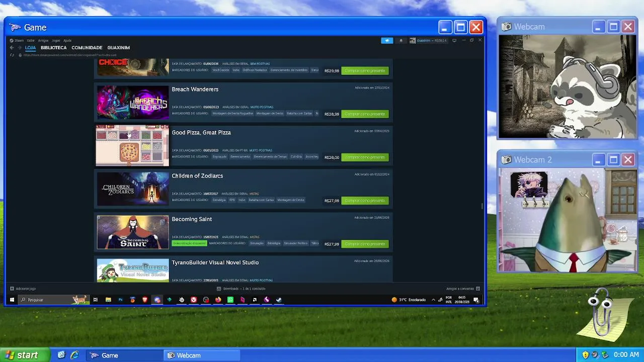Buy Good Pizza, Great Pizza as gift
The width and height of the screenshot is (644, 362).
click(365, 157)
